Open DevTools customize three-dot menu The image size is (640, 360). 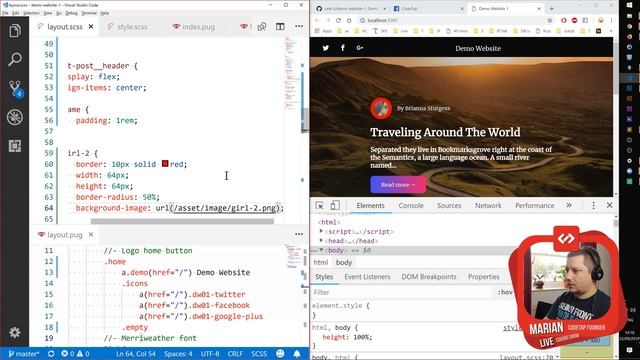593,205
